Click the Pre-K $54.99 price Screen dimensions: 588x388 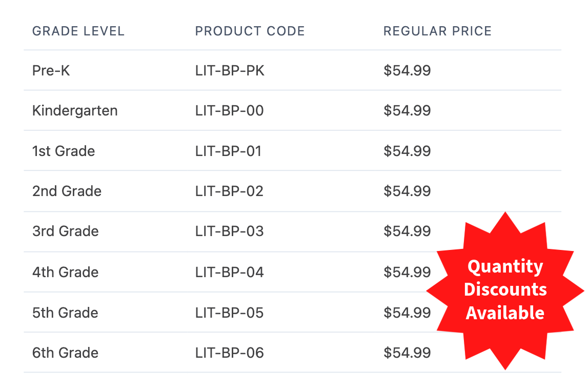point(407,70)
